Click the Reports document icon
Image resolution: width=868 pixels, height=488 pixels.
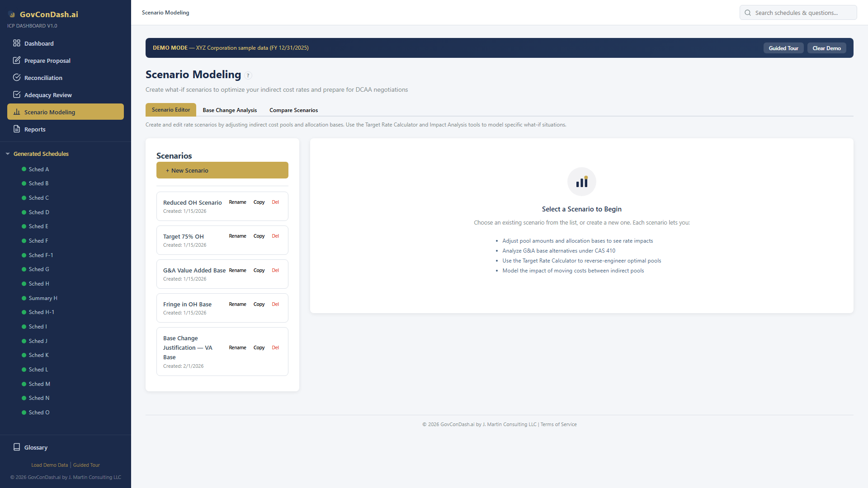click(17, 129)
